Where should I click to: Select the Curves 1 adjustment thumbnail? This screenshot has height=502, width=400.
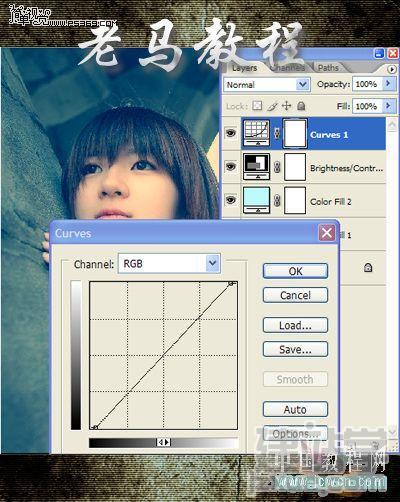[257, 133]
